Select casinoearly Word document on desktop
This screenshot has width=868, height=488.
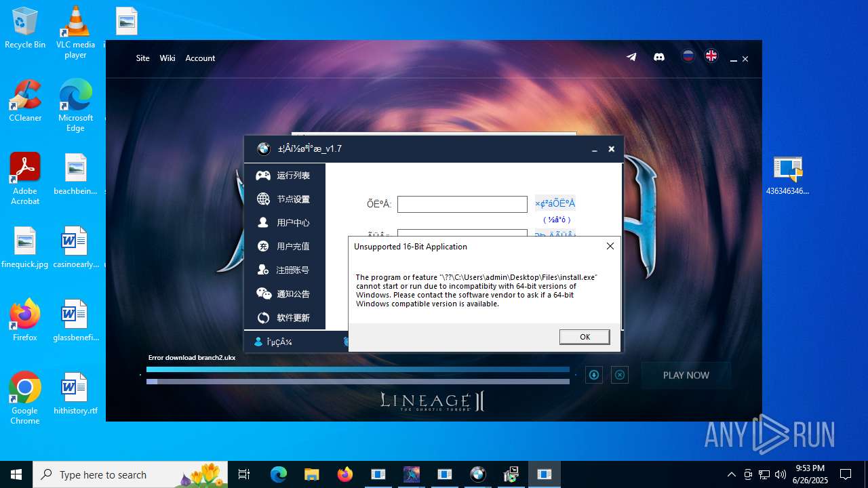tap(75, 247)
